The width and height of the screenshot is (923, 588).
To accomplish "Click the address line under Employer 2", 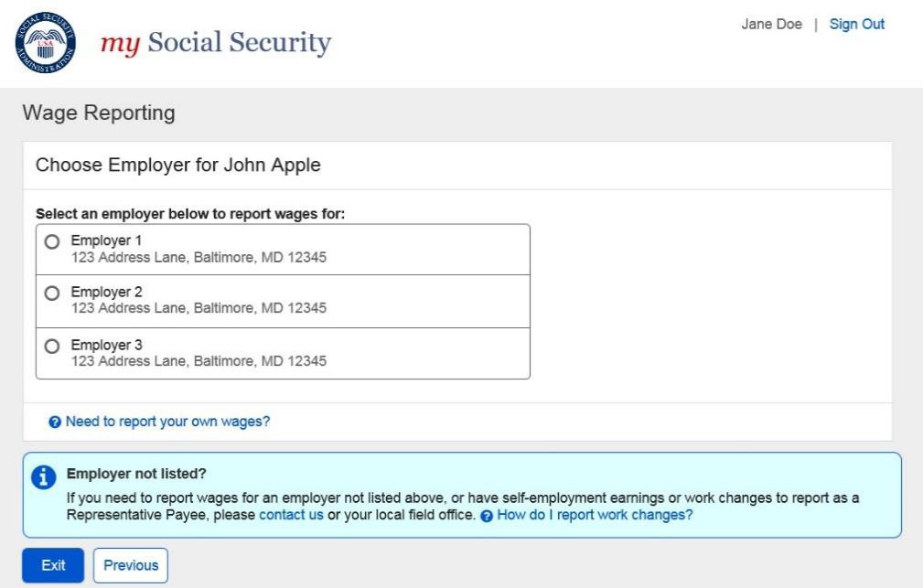I will click(199, 308).
